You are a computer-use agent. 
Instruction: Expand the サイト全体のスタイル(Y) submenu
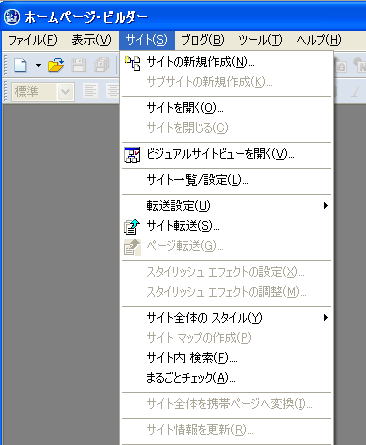227,318
